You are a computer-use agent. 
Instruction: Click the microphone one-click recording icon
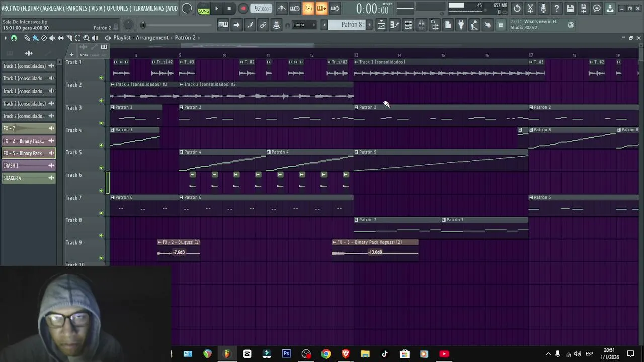pyautogui.click(x=543, y=9)
